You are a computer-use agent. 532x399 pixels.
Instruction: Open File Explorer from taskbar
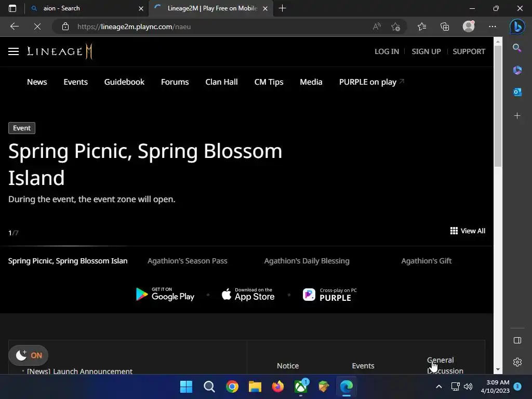255,387
